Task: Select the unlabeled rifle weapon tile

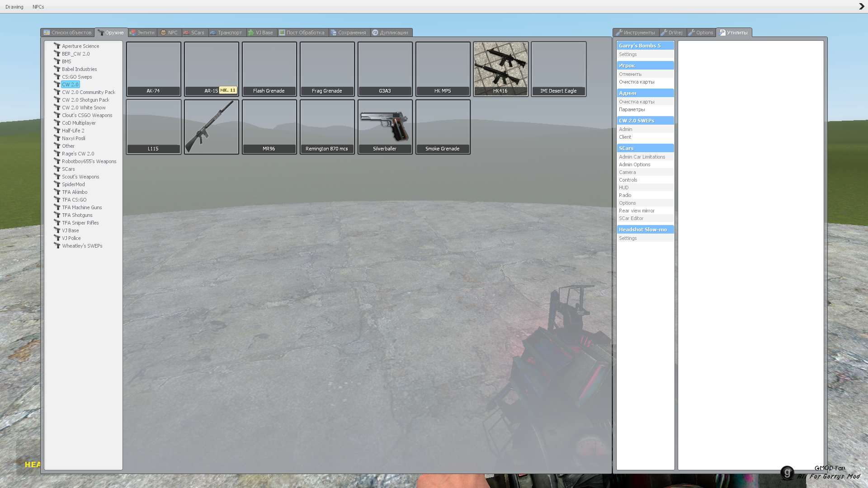Action: (211, 127)
